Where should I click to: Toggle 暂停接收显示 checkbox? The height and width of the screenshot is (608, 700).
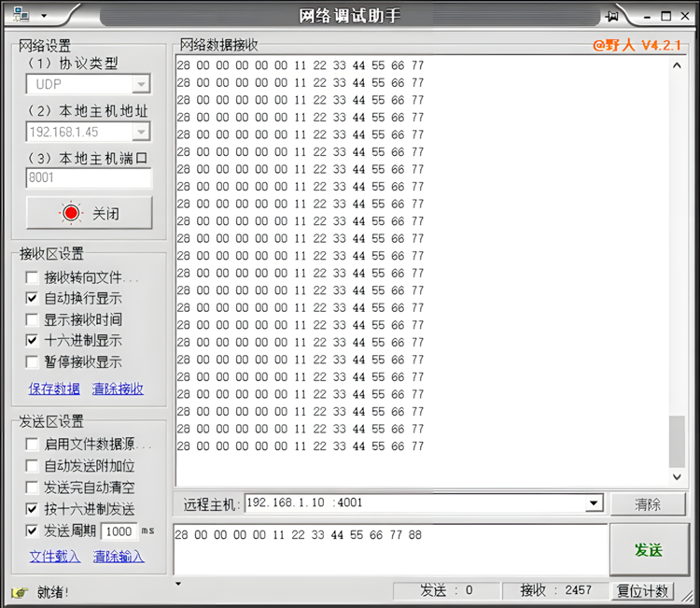[x=33, y=361]
